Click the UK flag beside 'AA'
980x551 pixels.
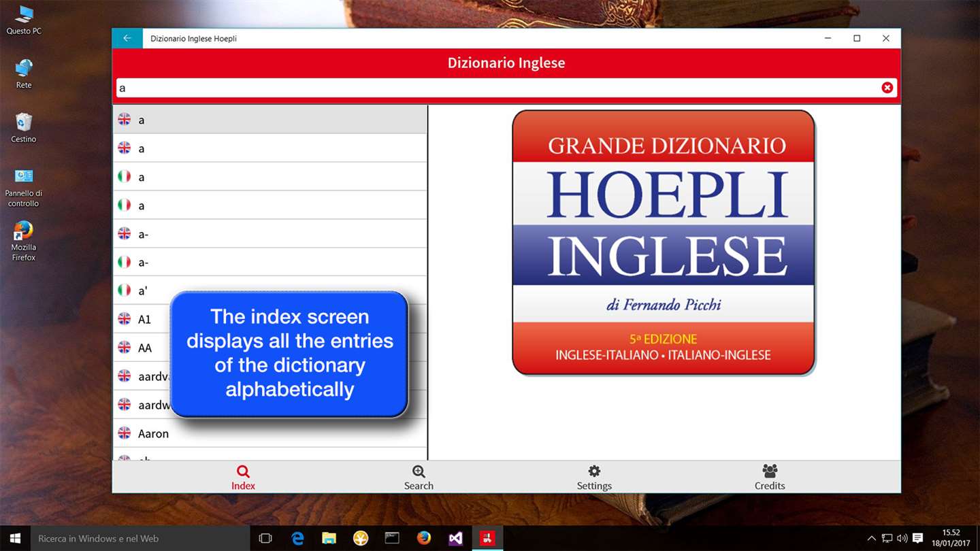tap(124, 347)
